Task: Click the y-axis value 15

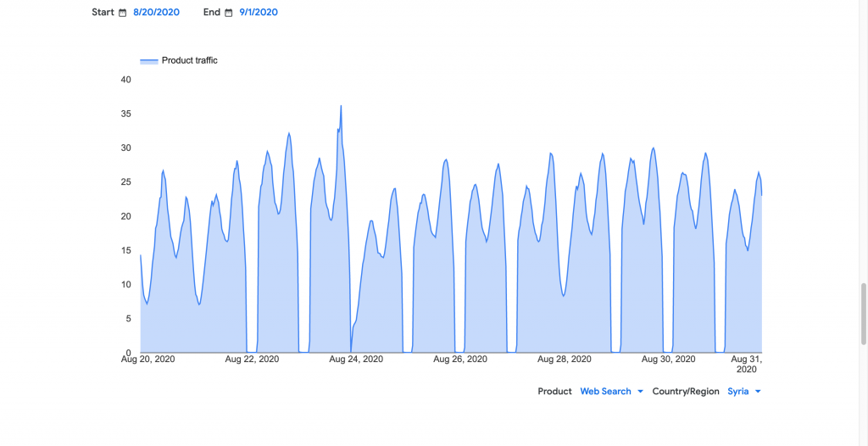Action: (125, 250)
